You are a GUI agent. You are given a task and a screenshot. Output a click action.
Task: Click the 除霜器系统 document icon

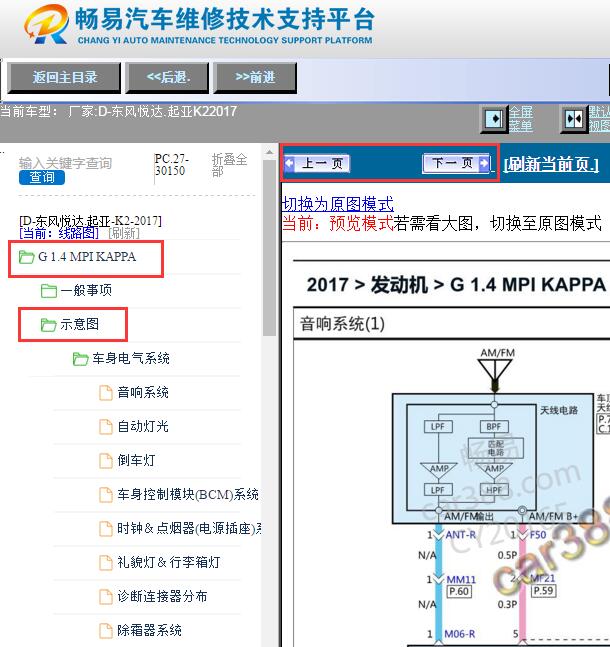(x=106, y=630)
